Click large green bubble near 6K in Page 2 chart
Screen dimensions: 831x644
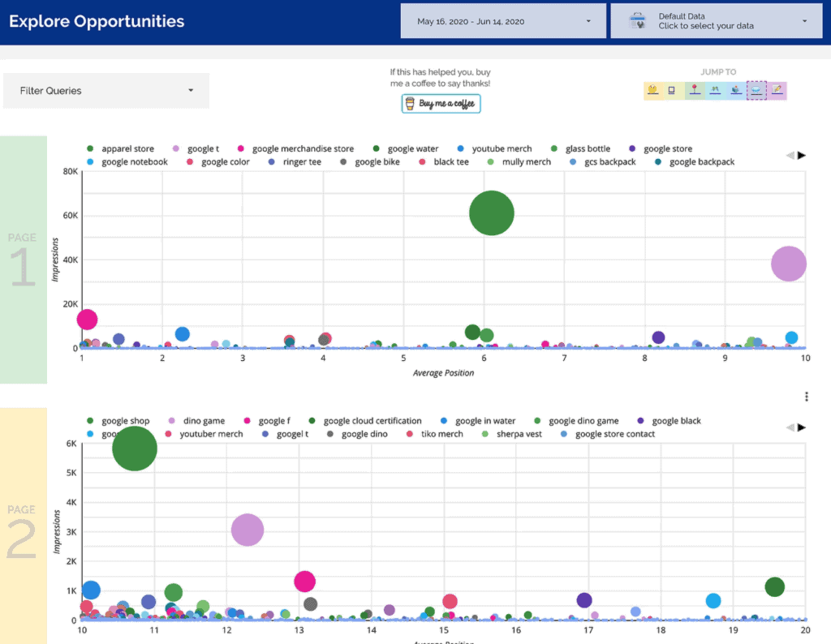coord(135,449)
